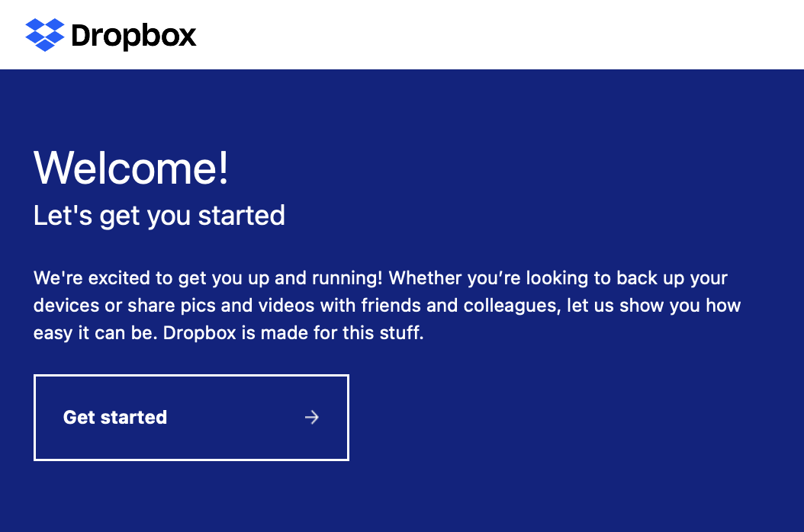Select the "Let's get you started" subheading
Viewport: 804px width, 532px height.
pyautogui.click(x=159, y=216)
